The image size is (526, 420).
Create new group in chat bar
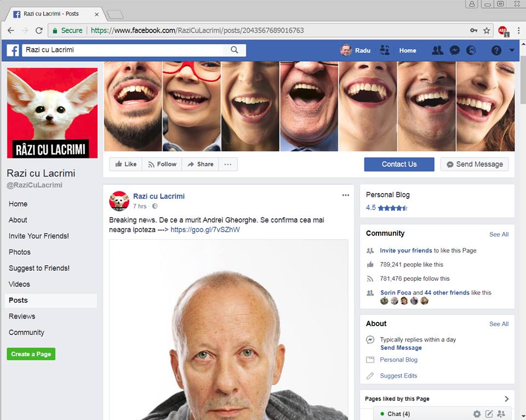point(501,414)
